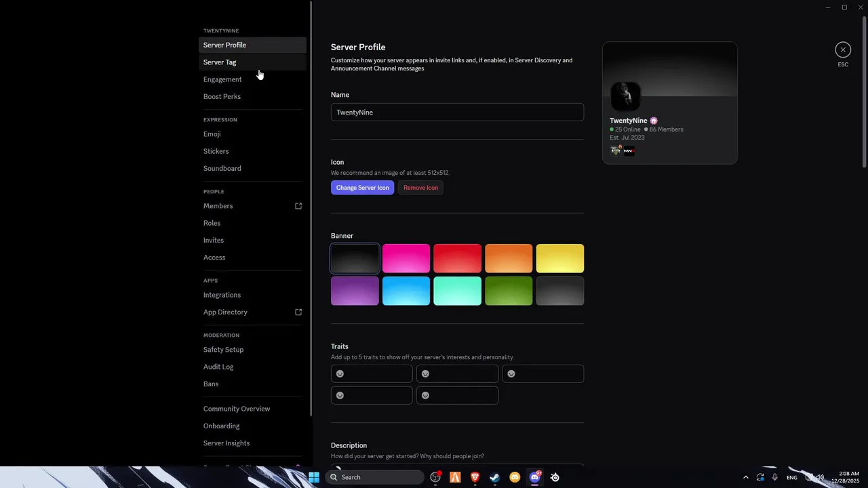Open the orange A-logo app in taskbar
868x488 pixels.
tap(455, 477)
